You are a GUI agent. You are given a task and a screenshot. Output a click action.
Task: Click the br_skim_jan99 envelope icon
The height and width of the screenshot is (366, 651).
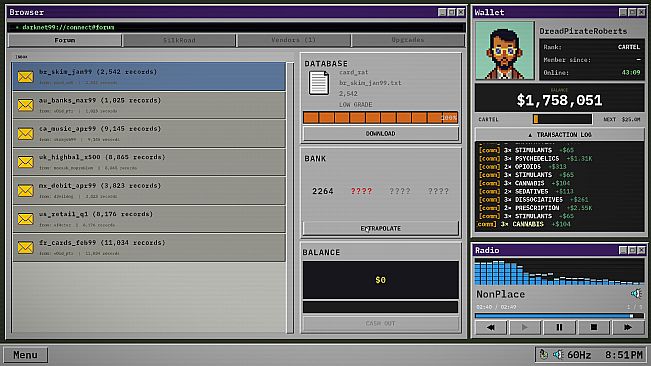(25, 77)
